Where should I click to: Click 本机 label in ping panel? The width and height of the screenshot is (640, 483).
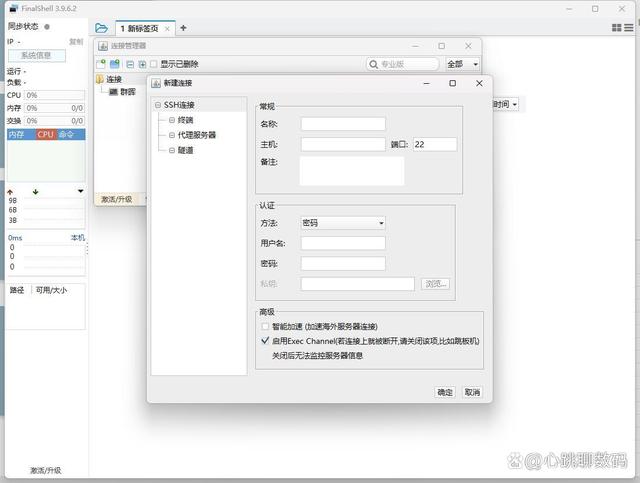click(x=78, y=237)
